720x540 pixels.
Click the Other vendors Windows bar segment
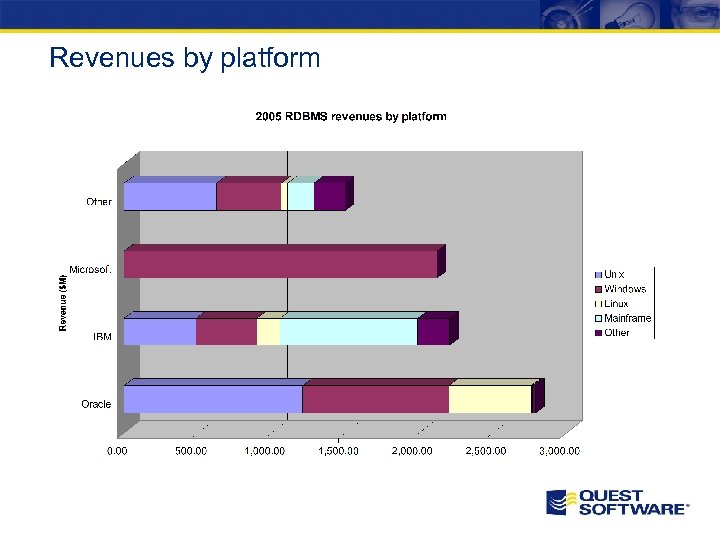(x=248, y=197)
